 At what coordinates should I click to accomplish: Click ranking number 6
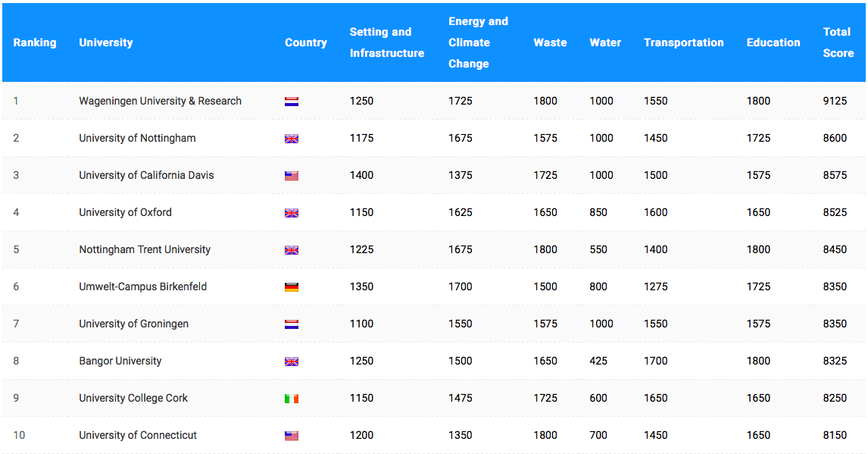coord(16,286)
